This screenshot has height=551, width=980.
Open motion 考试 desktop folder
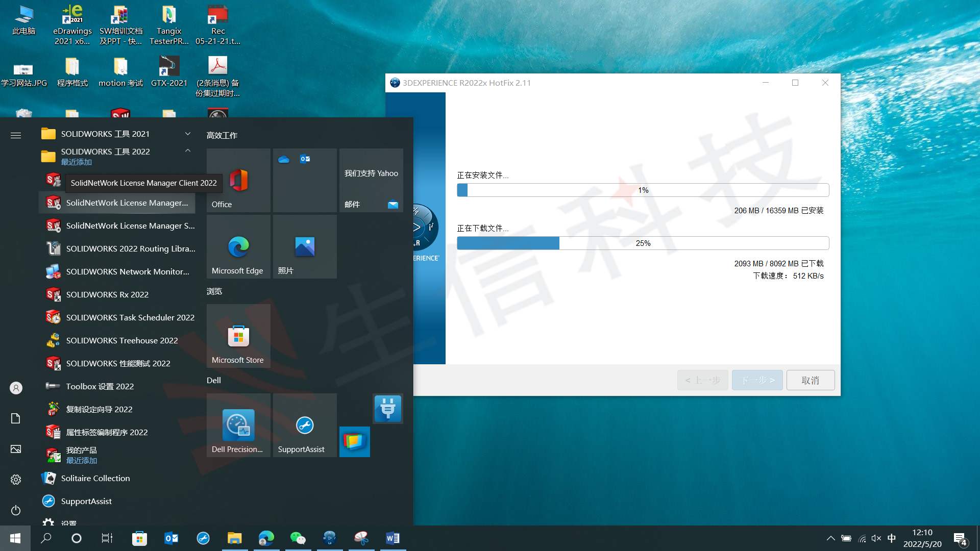pos(120,71)
